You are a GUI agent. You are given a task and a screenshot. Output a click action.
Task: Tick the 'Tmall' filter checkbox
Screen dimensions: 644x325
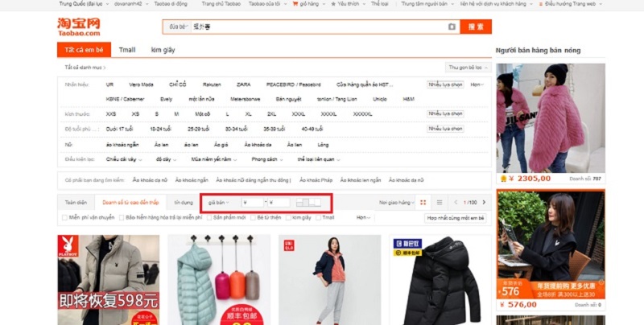pos(318,217)
